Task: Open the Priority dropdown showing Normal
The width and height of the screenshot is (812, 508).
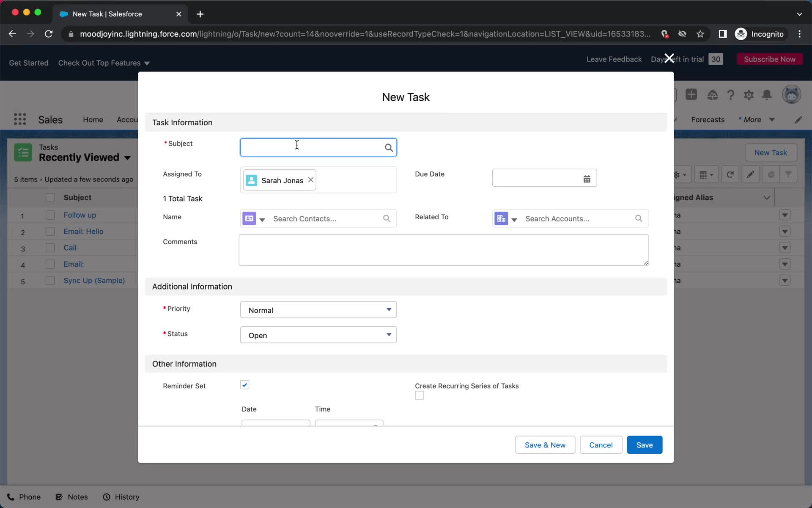Action: pyautogui.click(x=318, y=310)
